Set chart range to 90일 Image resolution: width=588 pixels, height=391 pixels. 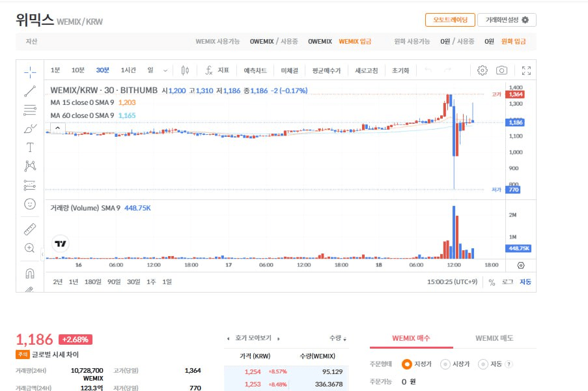[114, 282]
